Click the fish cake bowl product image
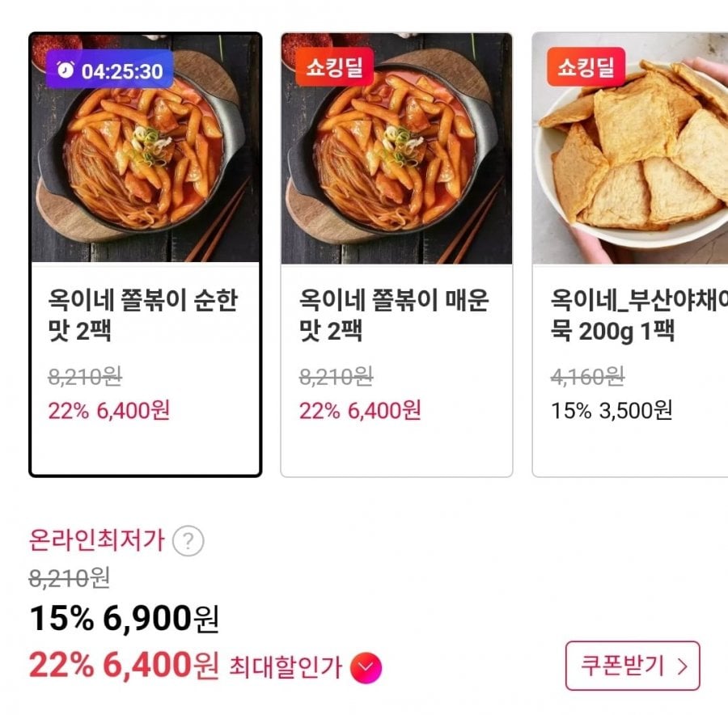Screen dimensions: 728x715 coord(630,149)
